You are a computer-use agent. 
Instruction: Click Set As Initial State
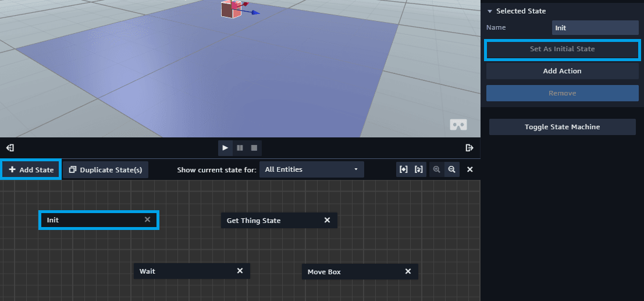[x=562, y=49]
